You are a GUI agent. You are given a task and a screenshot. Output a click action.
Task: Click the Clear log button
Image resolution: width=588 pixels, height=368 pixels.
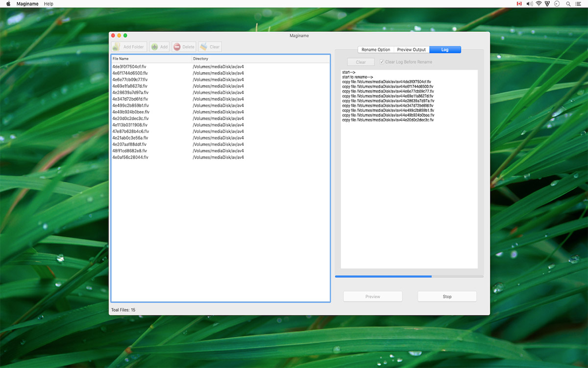pos(361,62)
